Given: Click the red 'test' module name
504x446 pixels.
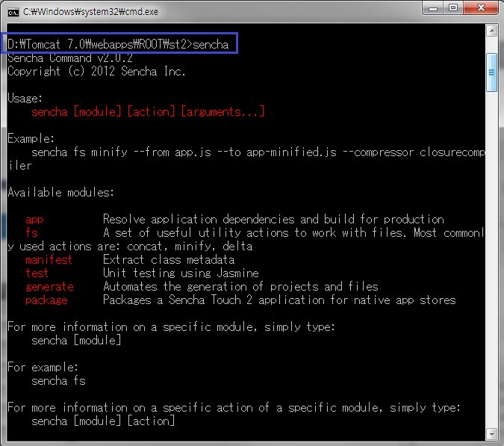Looking at the screenshot, I should point(37,273).
